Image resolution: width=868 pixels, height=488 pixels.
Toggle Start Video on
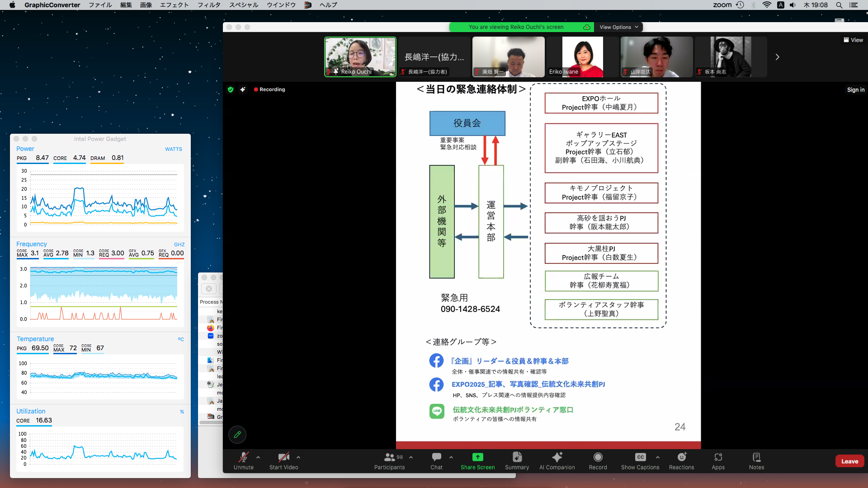click(x=283, y=457)
